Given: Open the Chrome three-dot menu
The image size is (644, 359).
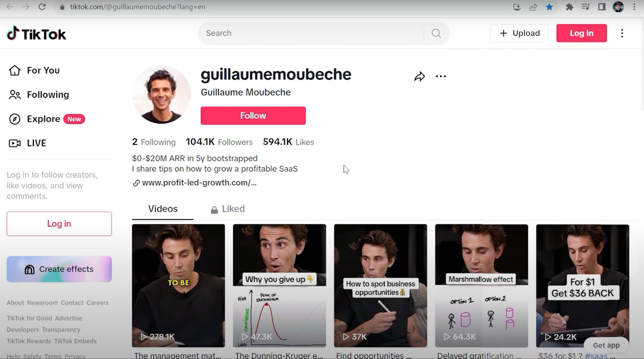Looking at the screenshot, I should [x=634, y=7].
